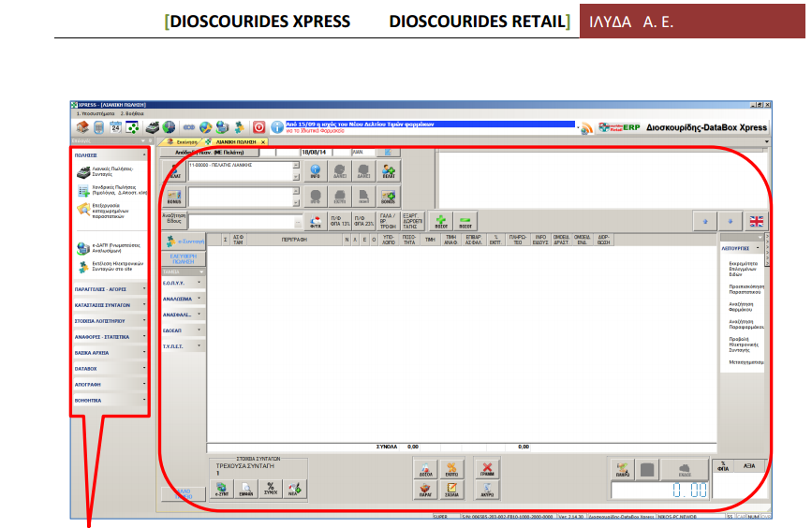Expand ΒΑΣΙΚΑ ΑΡΧΕΙΑ section
Viewport: 812px width, 528px height.
click(x=110, y=353)
